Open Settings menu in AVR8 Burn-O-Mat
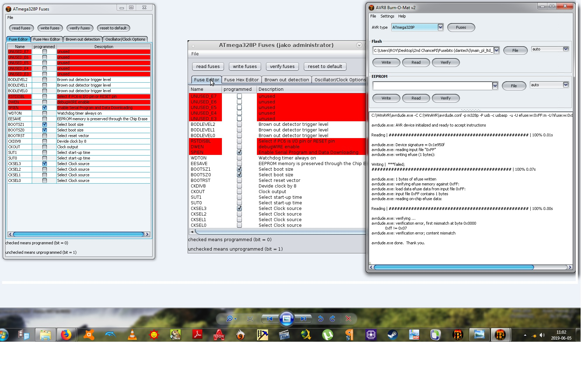Screen dimensions: 588x368 click(387, 16)
